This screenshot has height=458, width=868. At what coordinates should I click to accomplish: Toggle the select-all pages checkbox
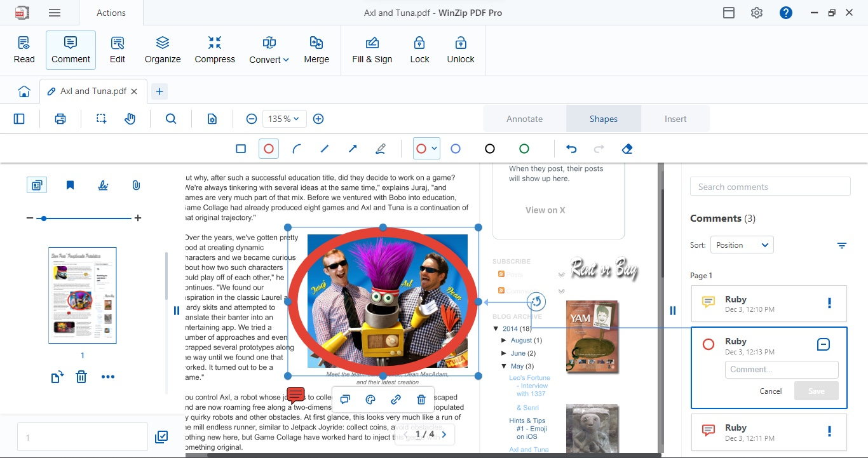161,437
